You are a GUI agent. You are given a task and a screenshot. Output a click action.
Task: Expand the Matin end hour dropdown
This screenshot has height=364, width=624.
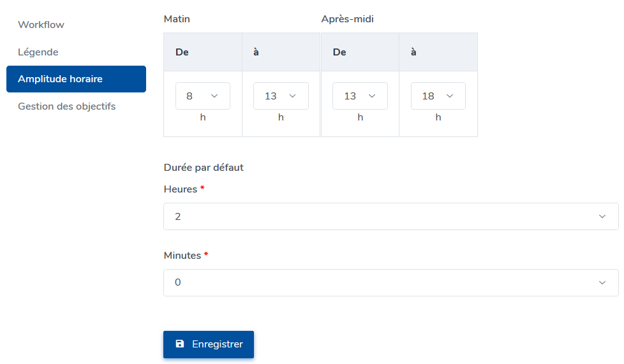281,96
